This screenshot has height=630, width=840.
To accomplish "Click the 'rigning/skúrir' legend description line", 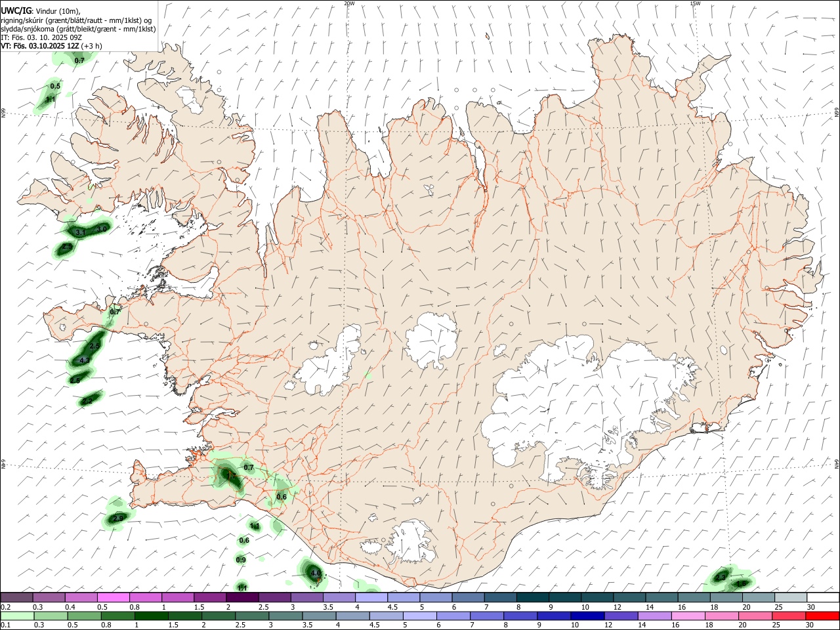I will (75, 20).
